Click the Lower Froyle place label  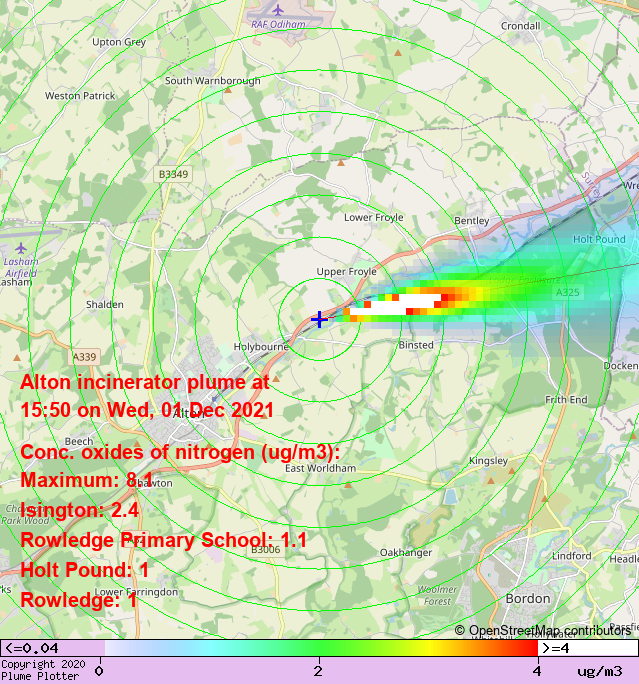tap(373, 218)
